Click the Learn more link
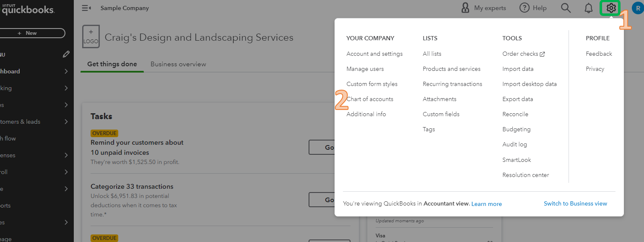This screenshot has width=644, height=242. pos(486,204)
